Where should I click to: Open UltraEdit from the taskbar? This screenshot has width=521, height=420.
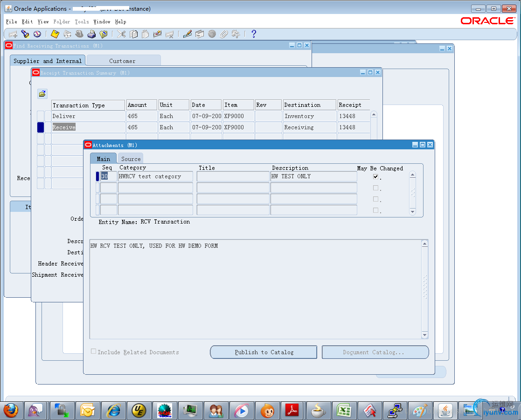(x=139, y=411)
